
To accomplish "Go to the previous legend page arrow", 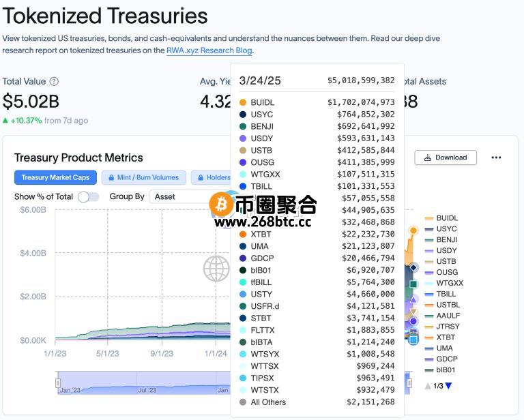I will tap(428, 386).
